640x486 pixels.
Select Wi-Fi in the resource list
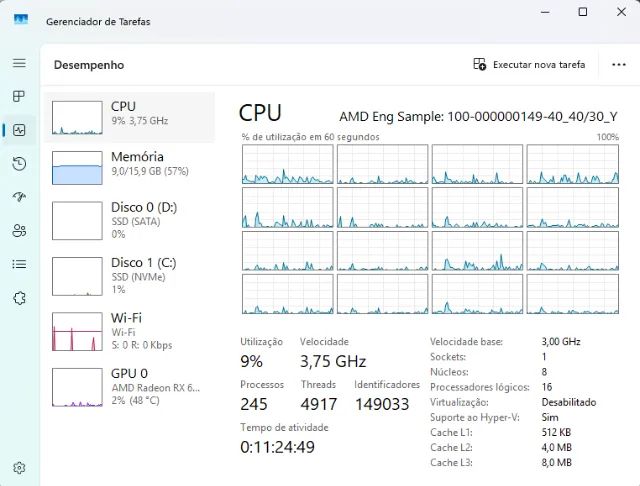pos(129,331)
